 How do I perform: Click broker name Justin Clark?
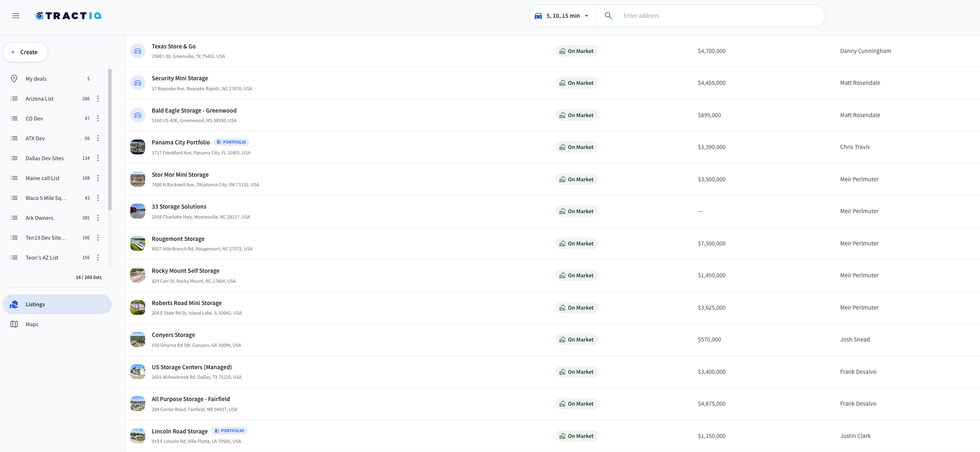pyautogui.click(x=855, y=436)
